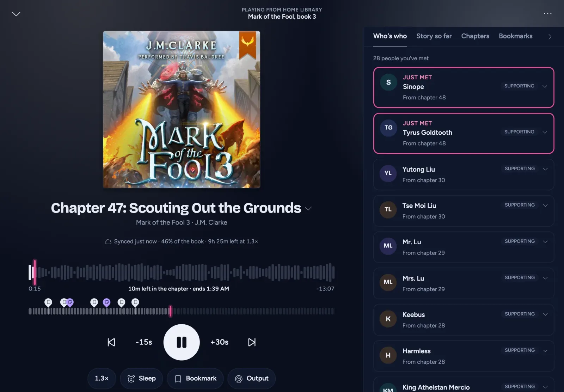The height and width of the screenshot is (392, 564).
Task: Skip to the next chapter
Action: point(252,342)
